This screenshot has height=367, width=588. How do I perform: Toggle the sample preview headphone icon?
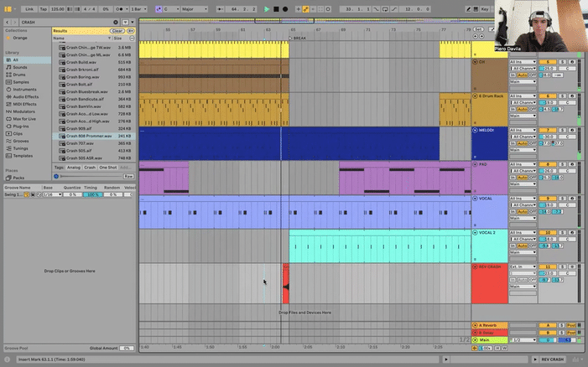click(x=56, y=176)
